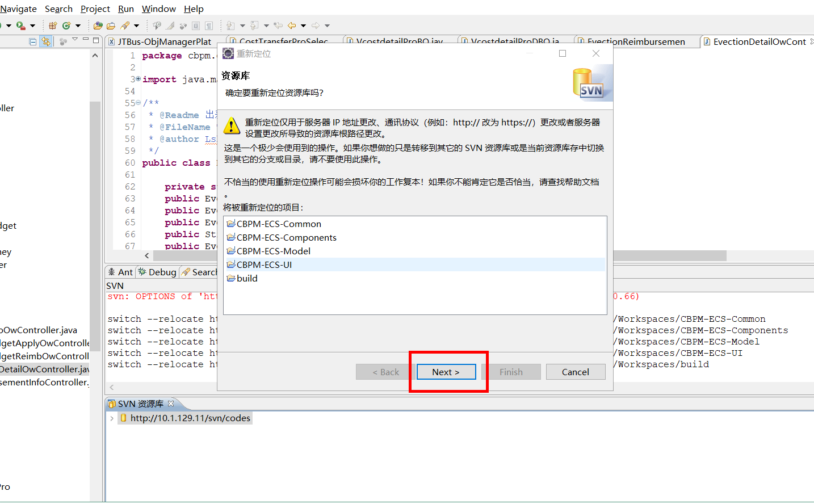Click the SVN repository location icon
Screen dimensions: 814x504
click(x=123, y=418)
